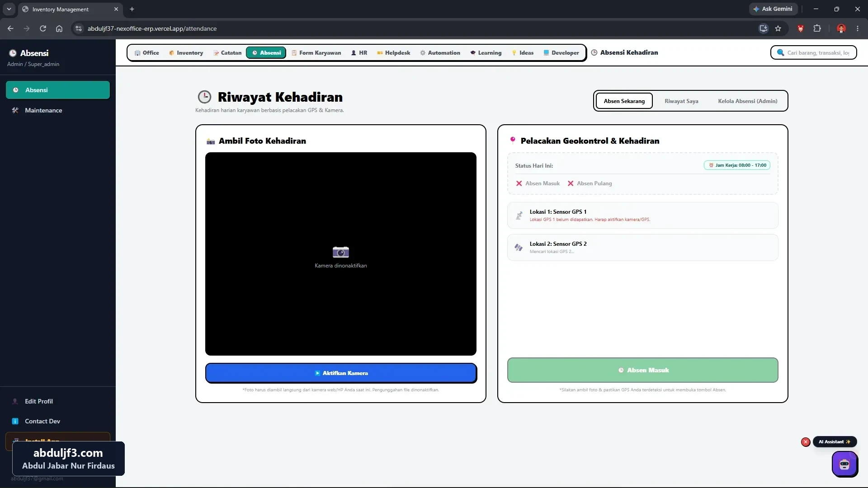Open Kelola Absensi (Admin) tab

click(748, 101)
